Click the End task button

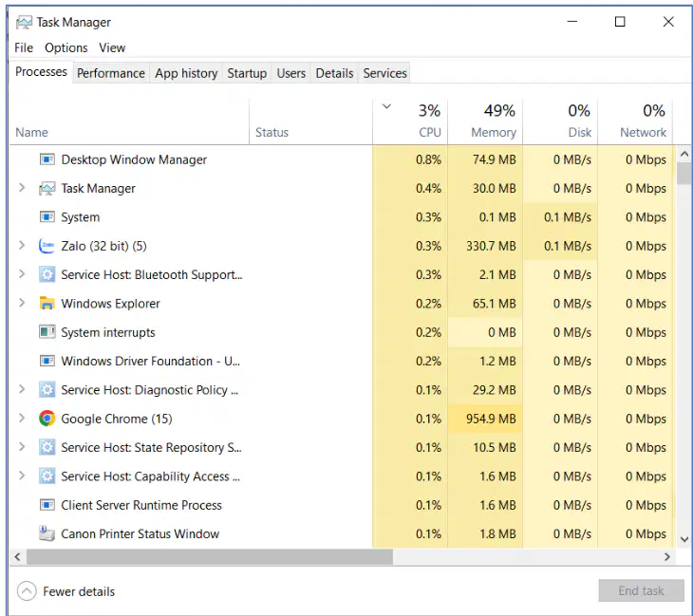pyautogui.click(x=642, y=590)
